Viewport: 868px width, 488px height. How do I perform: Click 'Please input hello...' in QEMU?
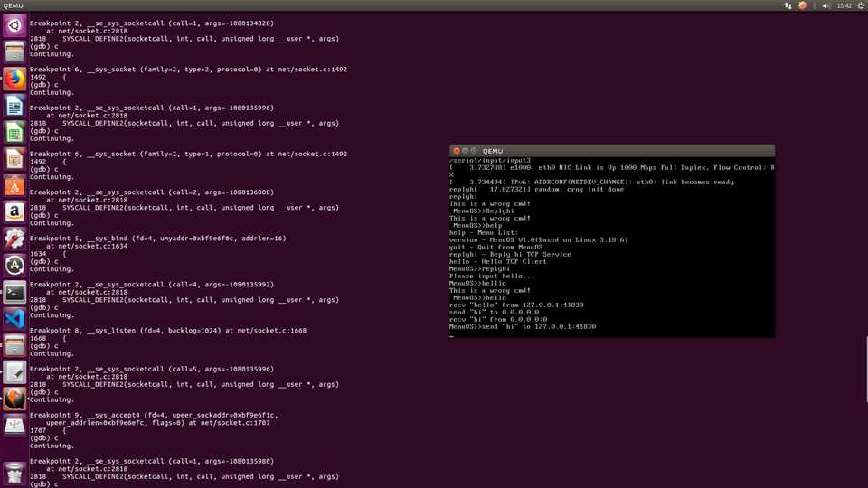point(492,277)
